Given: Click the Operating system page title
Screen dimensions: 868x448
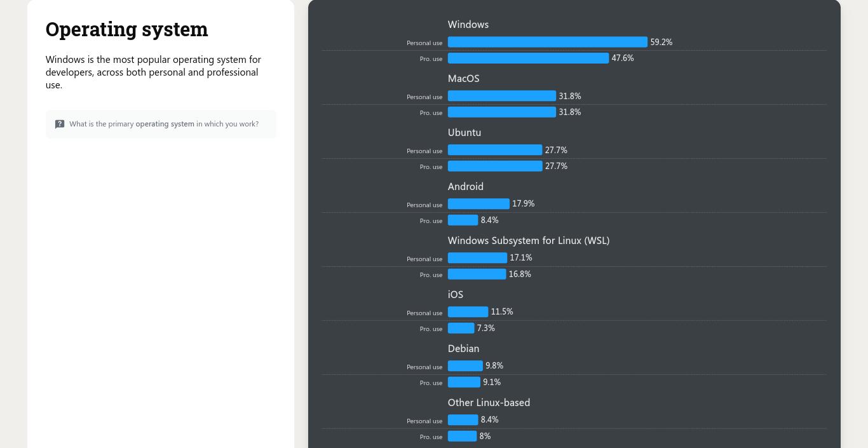Looking at the screenshot, I should coord(126,29).
